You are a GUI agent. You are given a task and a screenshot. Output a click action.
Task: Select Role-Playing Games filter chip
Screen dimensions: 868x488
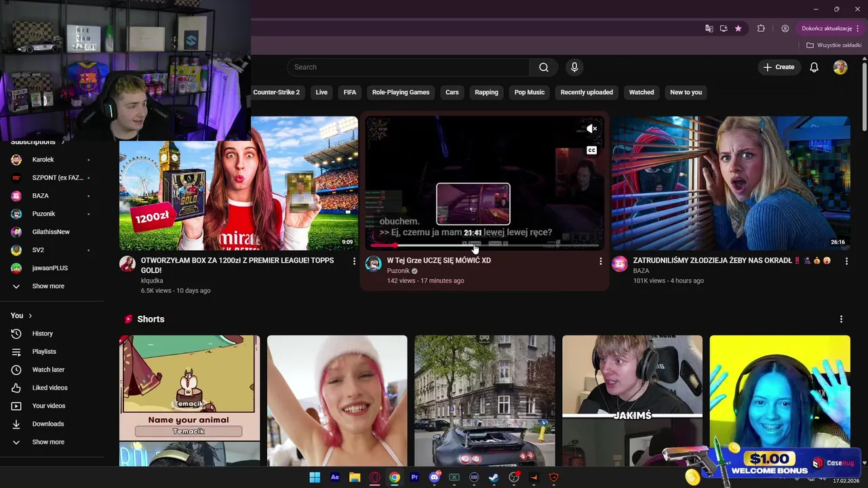coord(401,92)
